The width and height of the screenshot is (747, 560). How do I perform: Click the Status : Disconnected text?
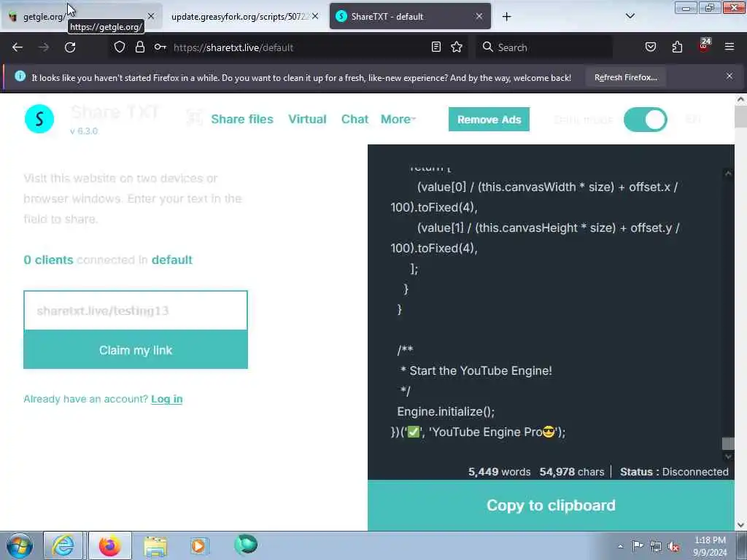[674, 472]
